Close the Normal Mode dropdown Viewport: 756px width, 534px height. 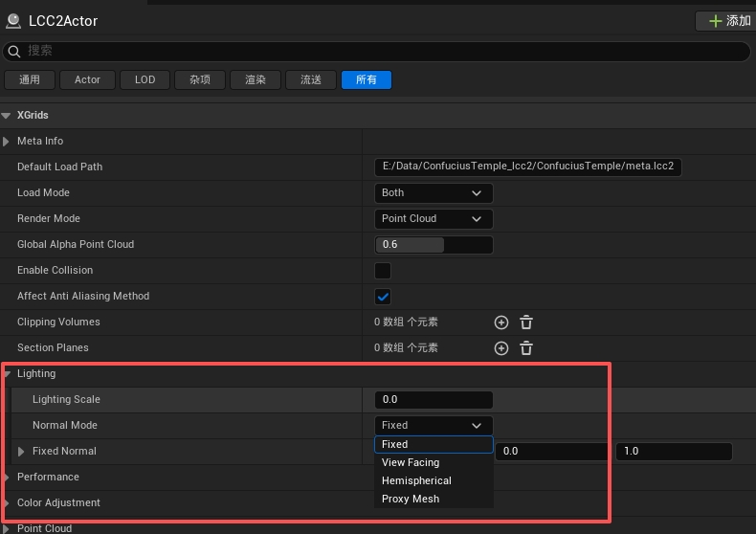click(x=434, y=426)
